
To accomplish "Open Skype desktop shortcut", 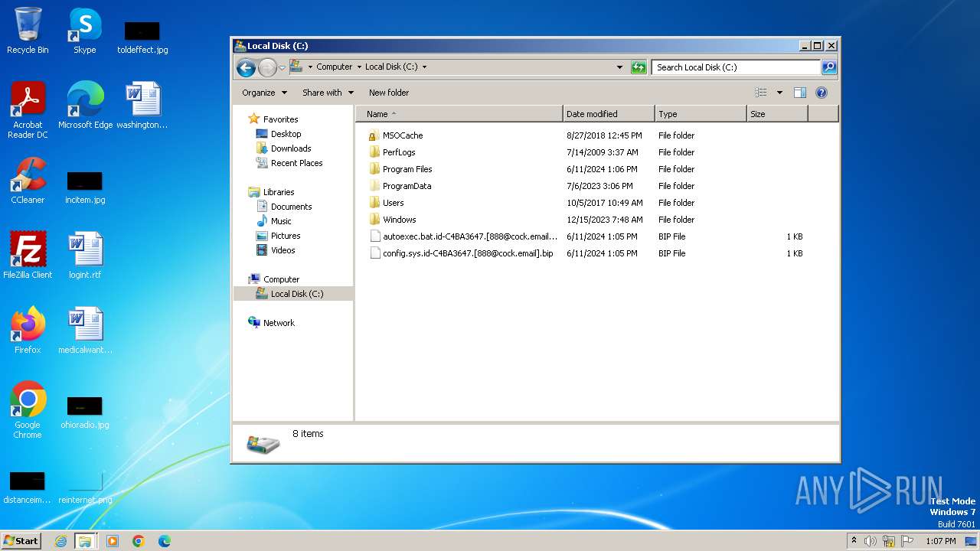I will pos(85,31).
